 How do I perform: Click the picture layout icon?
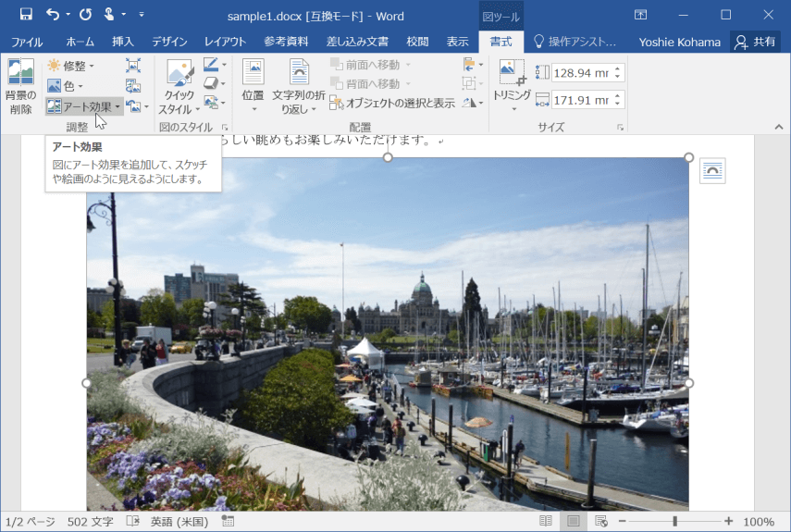click(211, 103)
